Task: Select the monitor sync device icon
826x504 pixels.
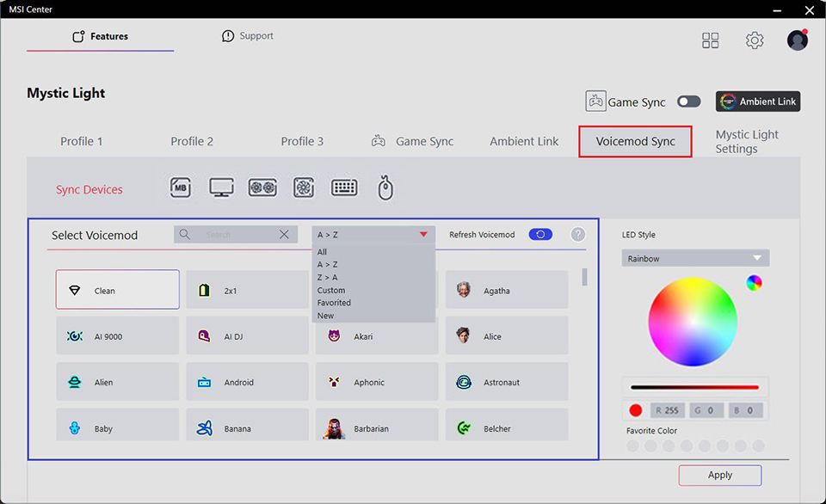Action: [221, 187]
